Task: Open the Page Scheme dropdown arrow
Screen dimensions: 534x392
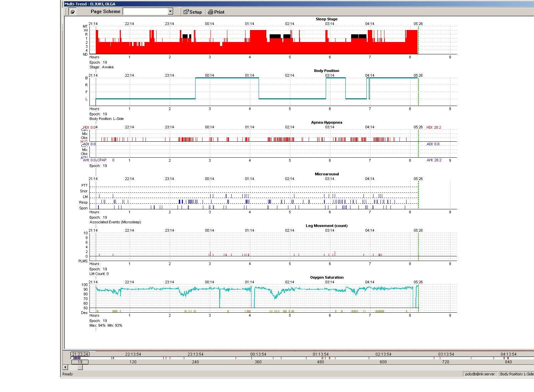Action: pos(170,11)
